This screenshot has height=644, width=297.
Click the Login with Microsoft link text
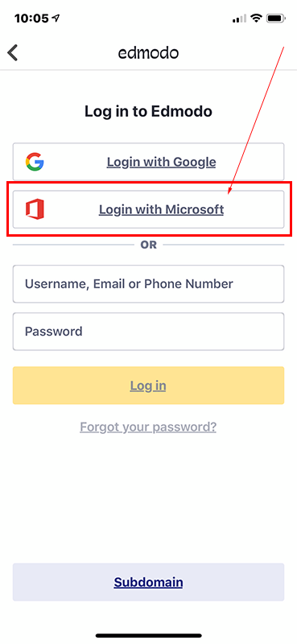click(162, 209)
